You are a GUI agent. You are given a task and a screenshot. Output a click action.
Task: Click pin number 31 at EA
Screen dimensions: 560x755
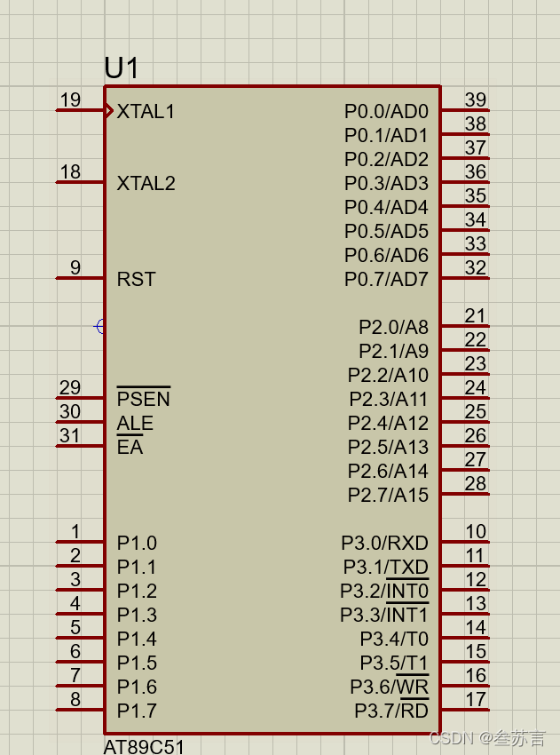[70, 436]
